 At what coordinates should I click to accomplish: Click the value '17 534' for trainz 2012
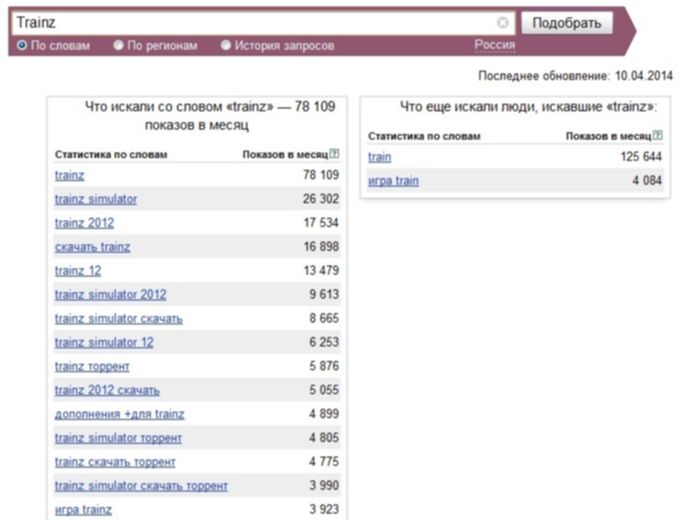tap(321, 223)
